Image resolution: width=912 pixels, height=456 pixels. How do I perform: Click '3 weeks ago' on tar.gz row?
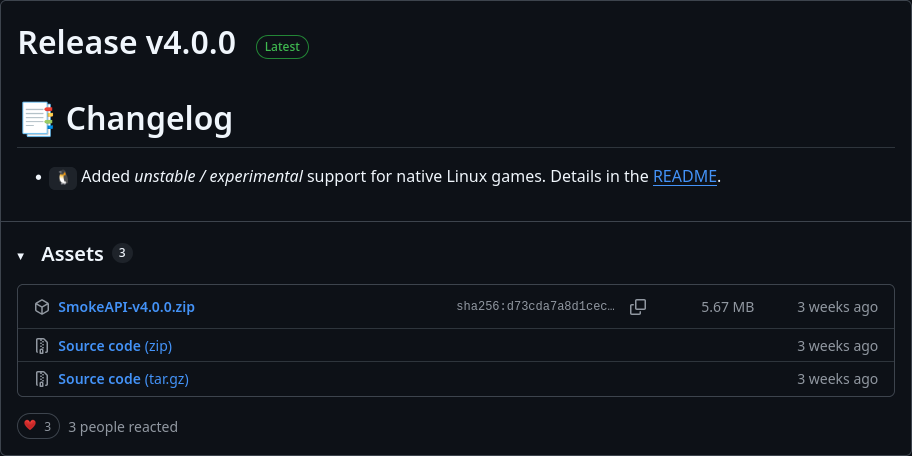click(837, 379)
